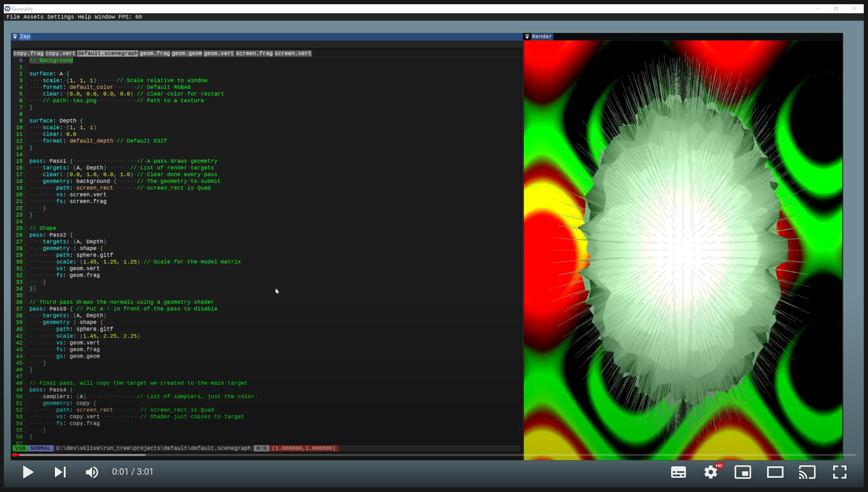Toggle theater mode view
This screenshot has width=868, height=492.
775,472
